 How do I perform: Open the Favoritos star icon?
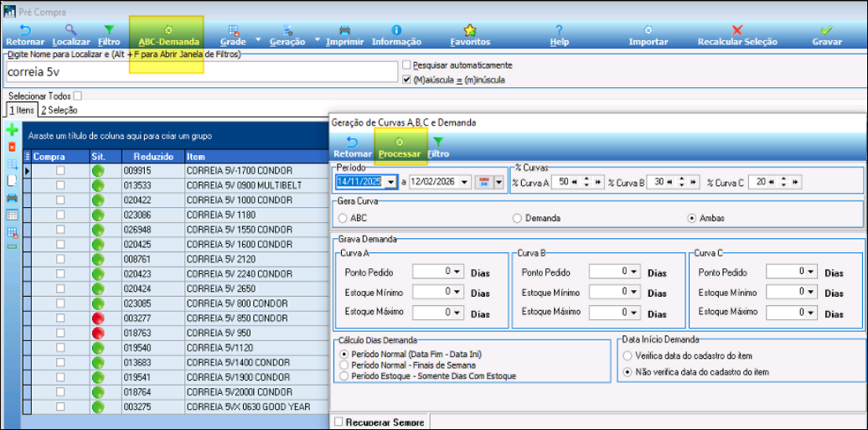[470, 30]
